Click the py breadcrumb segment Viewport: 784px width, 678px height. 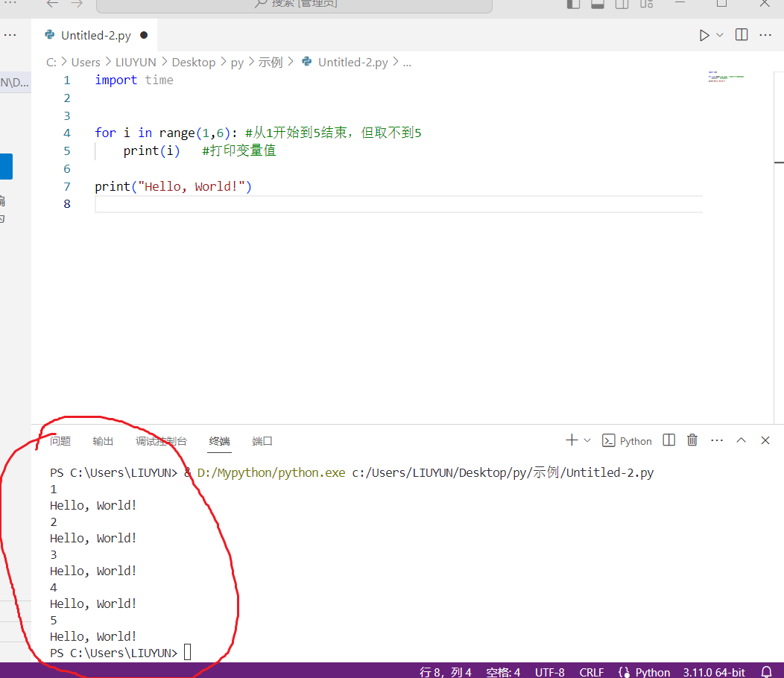coord(237,63)
